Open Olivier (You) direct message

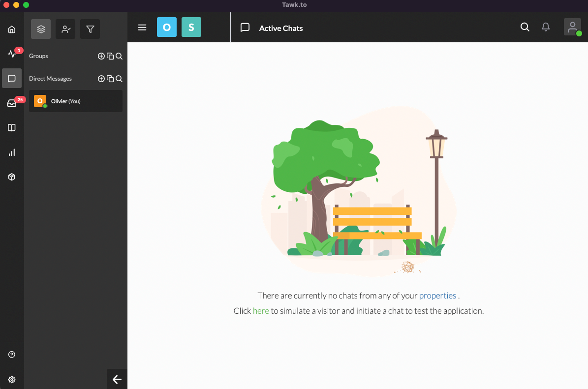point(76,101)
